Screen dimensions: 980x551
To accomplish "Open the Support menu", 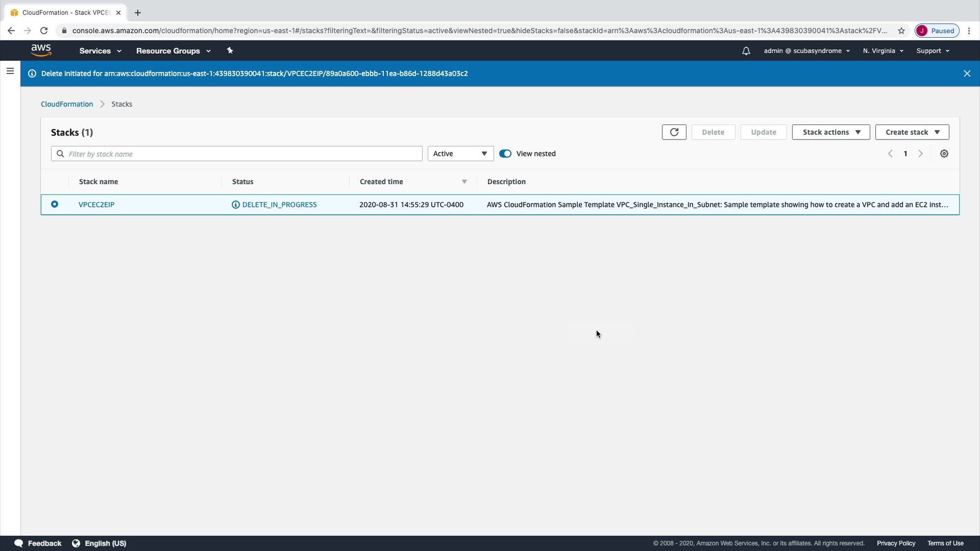I will (933, 51).
